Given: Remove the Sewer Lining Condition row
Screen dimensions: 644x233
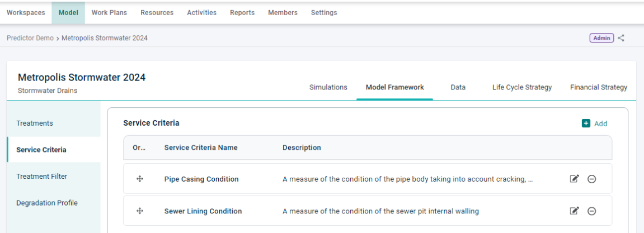Looking at the screenshot, I should (x=591, y=211).
